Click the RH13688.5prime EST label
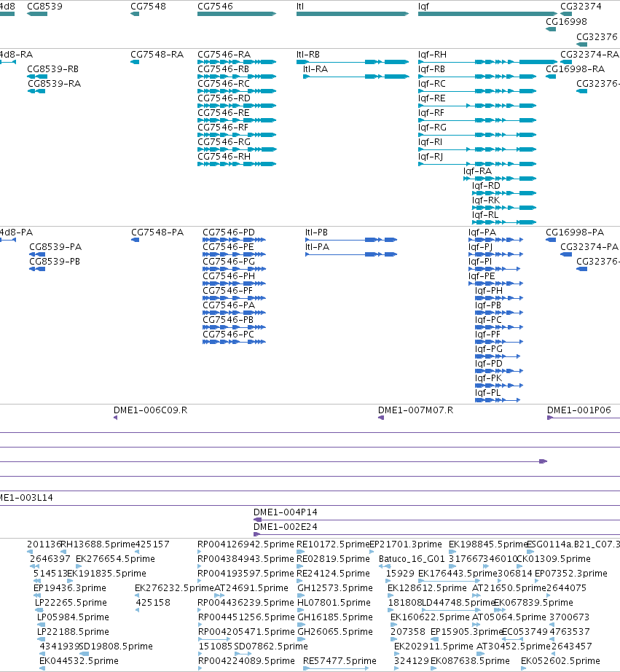This screenshot has height=672, width=620. pos(98,544)
